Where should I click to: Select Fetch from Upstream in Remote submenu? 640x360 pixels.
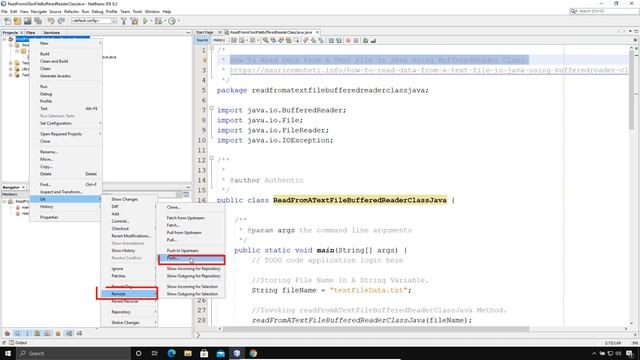[x=191, y=218]
